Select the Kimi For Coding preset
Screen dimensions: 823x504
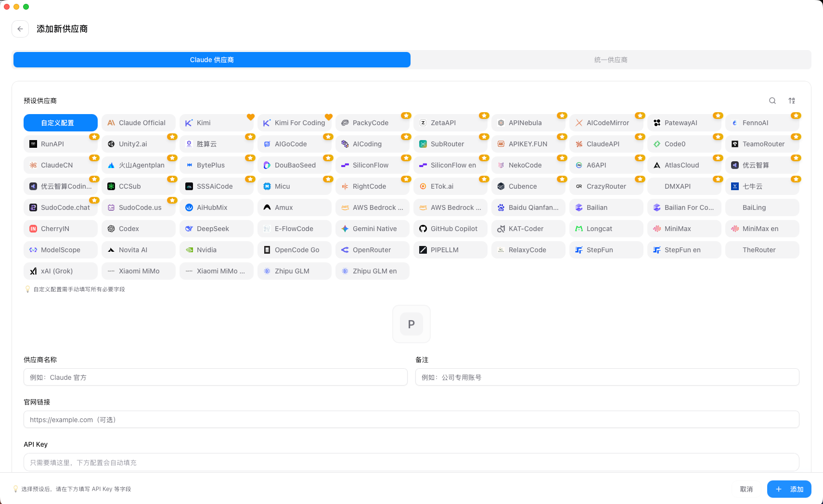pyautogui.click(x=295, y=123)
